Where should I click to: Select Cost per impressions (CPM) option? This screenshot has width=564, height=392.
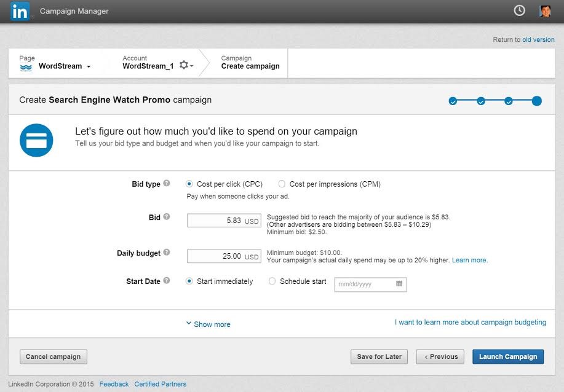[x=282, y=184]
